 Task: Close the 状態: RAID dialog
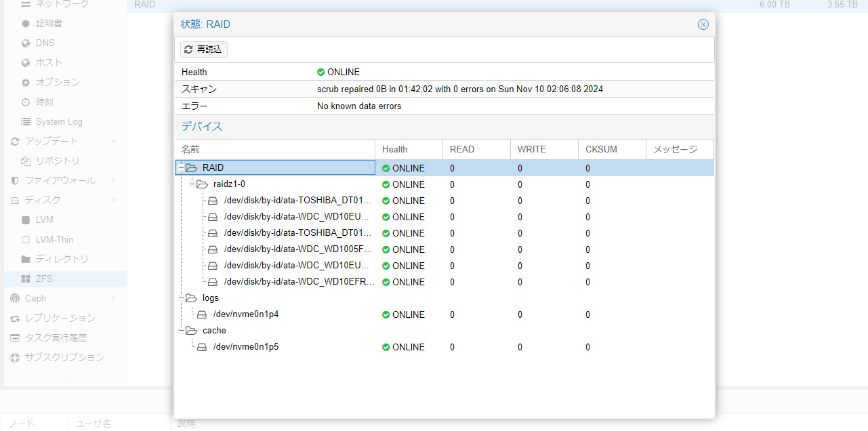703,24
